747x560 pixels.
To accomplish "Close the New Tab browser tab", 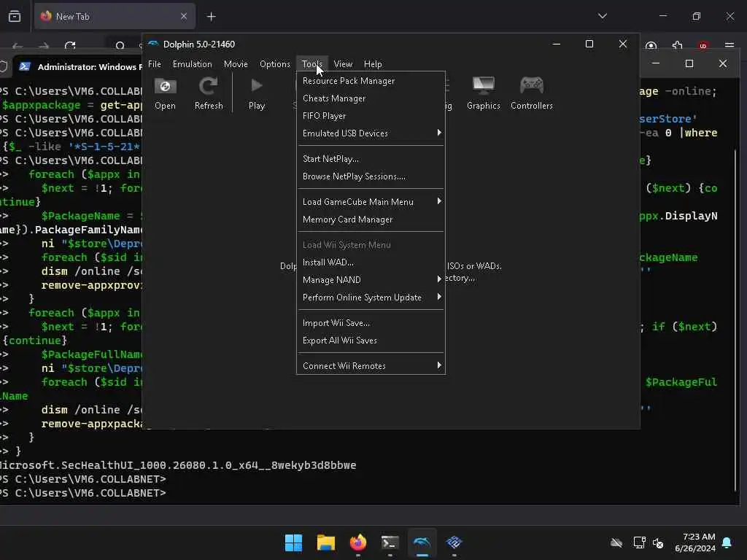I will (184, 17).
